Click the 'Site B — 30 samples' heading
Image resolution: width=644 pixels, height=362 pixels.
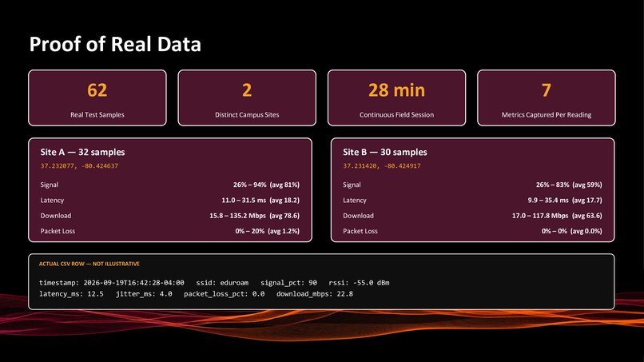385,152
